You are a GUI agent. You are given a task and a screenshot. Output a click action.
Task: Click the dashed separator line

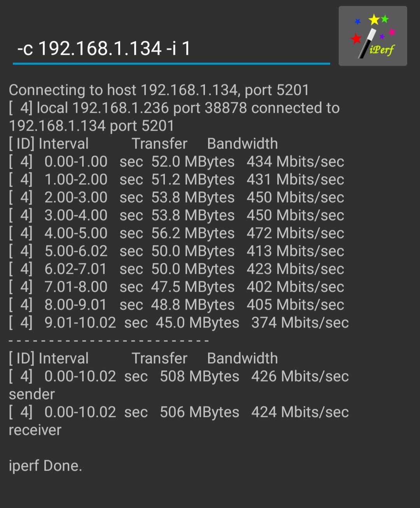pos(109,340)
